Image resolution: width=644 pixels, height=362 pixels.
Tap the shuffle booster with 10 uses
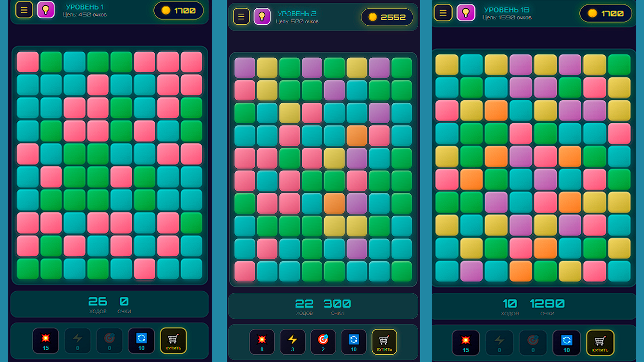(x=354, y=342)
